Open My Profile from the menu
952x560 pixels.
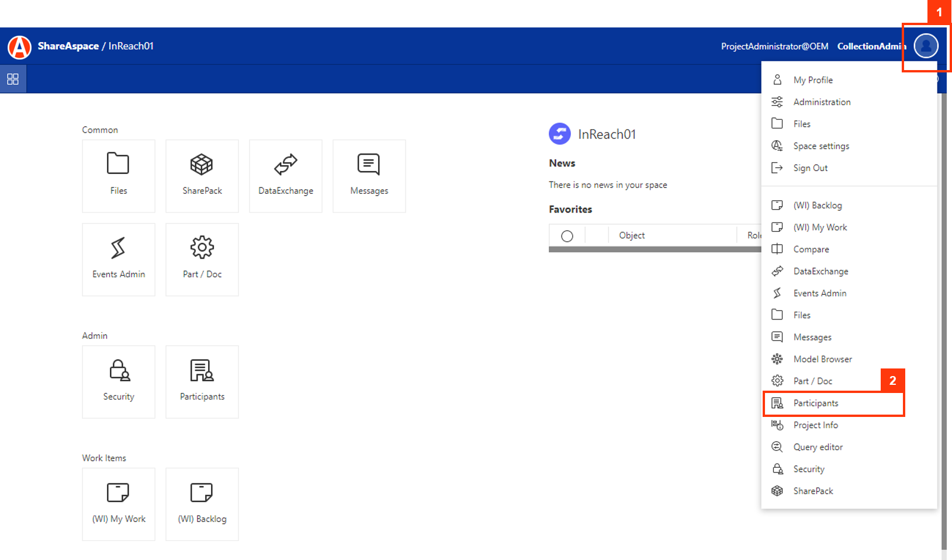coord(812,79)
